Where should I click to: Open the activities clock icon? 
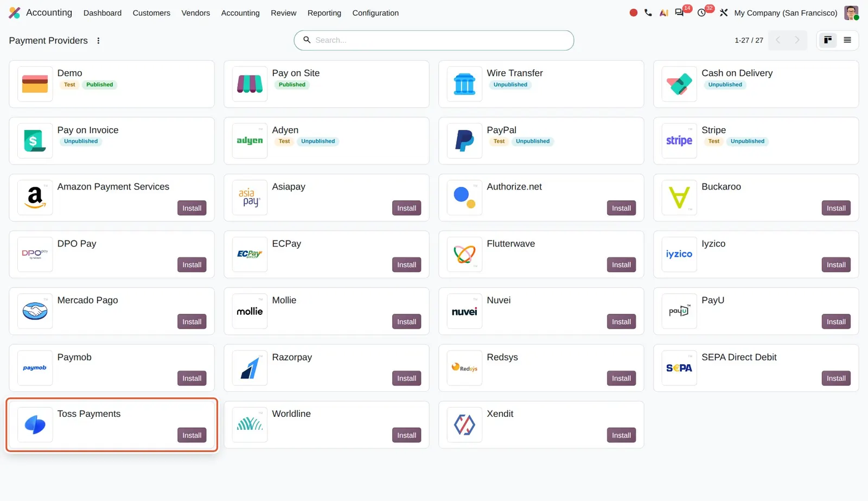pyautogui.click(x=701, y=12)
